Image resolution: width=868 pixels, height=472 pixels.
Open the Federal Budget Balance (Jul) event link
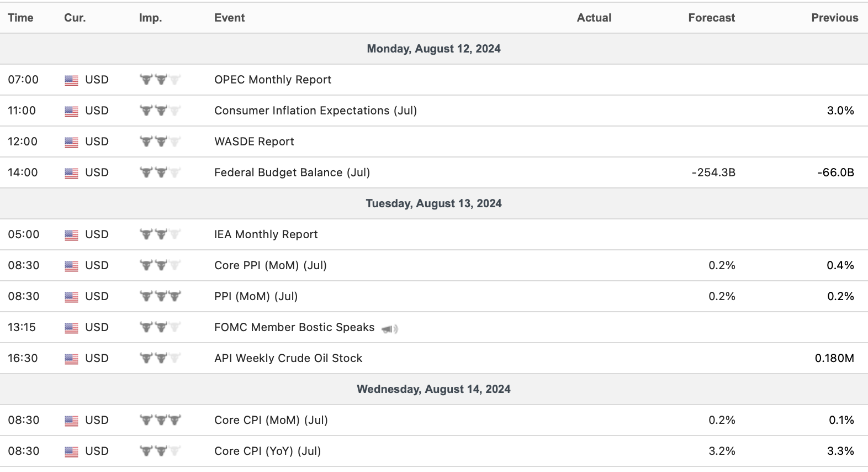(292, 172)
